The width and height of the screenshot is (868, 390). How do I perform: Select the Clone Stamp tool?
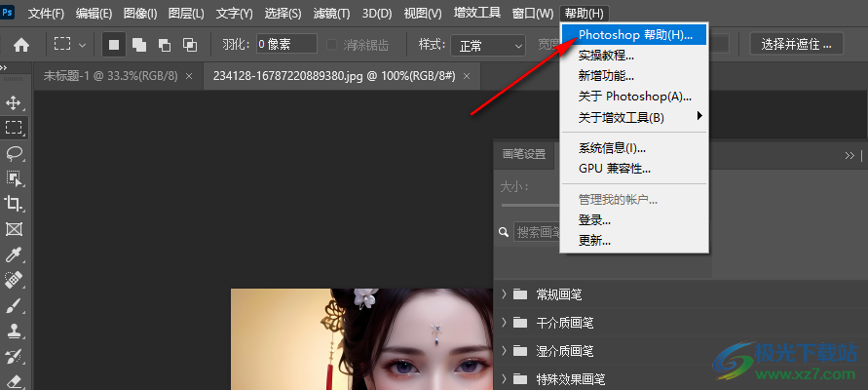[x=14, y=331]
